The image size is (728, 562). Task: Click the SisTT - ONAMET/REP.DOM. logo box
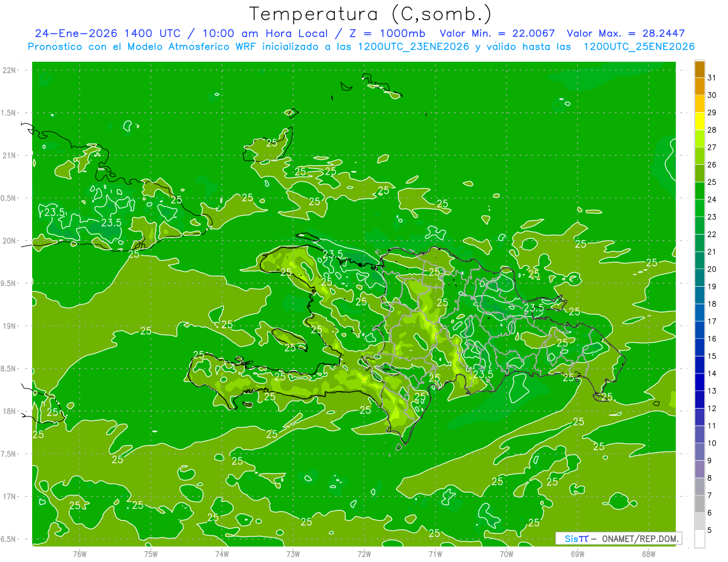pyautogui.click(x=619, y=538)
